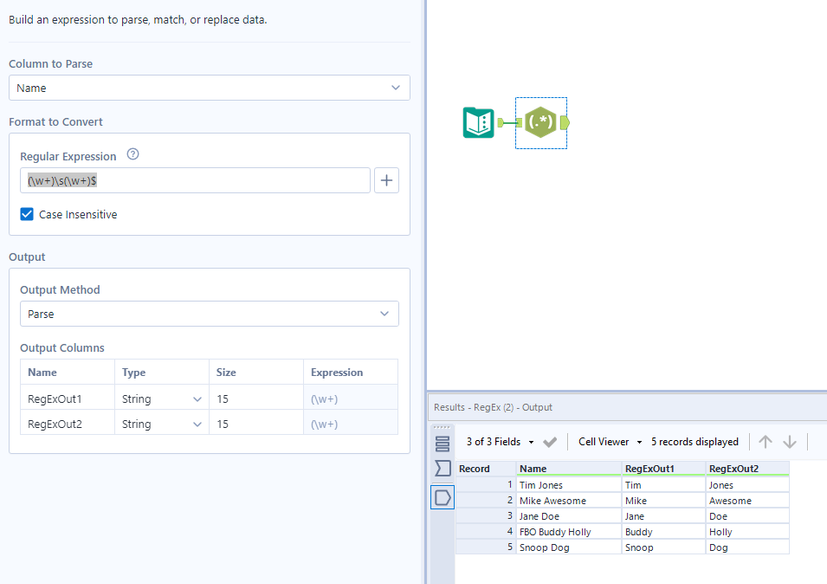Show results messages view icon
The image size is (827, 584).
(443, 444)
